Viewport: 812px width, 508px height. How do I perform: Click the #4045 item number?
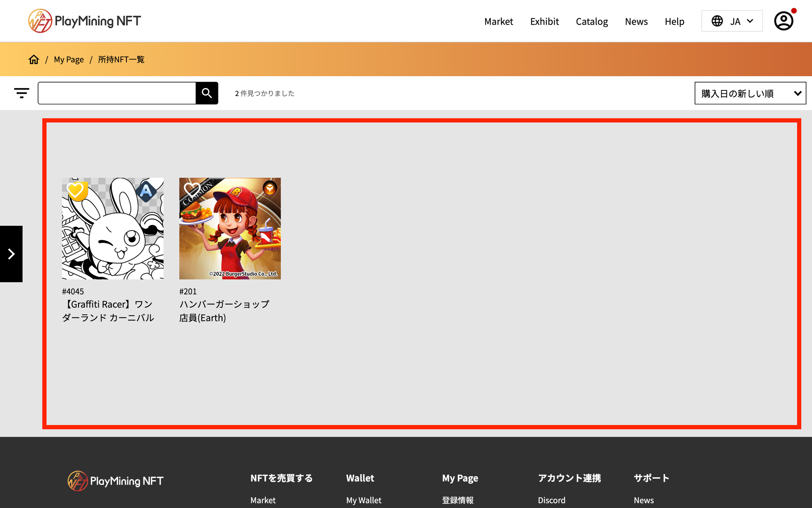click(73, 291)
